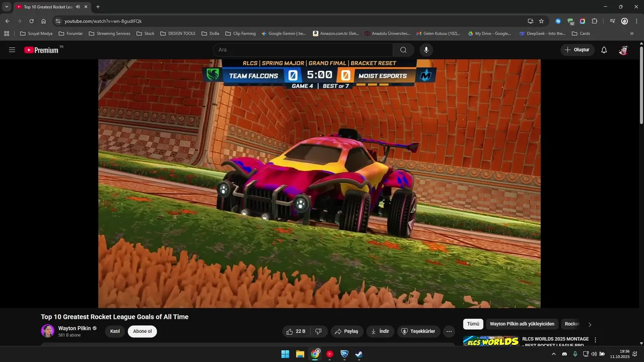644x362 pixels.
Task: Open the YouTube hamburger guide menu
Action: (x=12, y=50)
